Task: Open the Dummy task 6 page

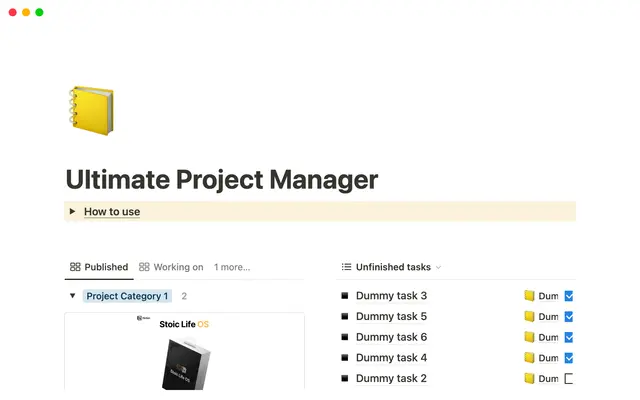Action: (x=391, y=338)
